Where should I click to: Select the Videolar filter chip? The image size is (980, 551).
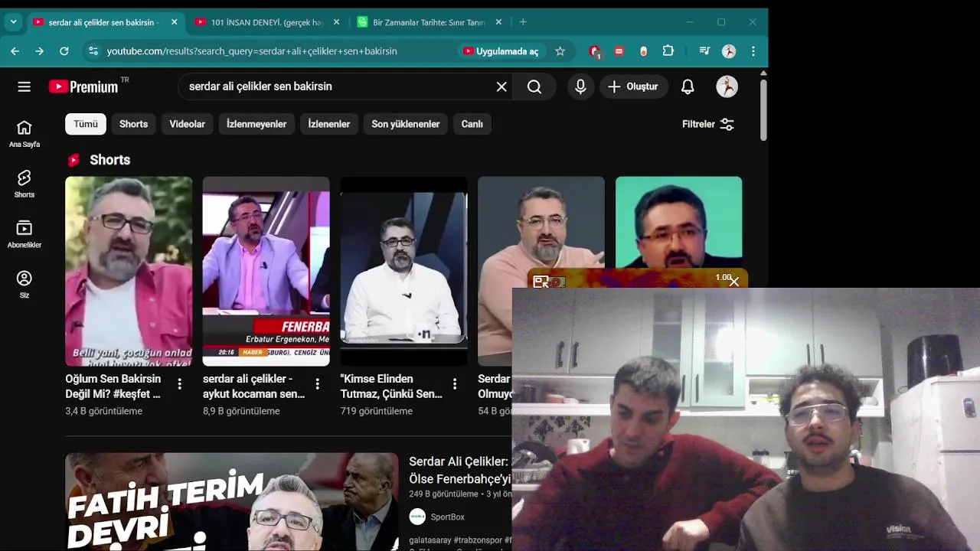pyautogui.click(x=187, y=124)
